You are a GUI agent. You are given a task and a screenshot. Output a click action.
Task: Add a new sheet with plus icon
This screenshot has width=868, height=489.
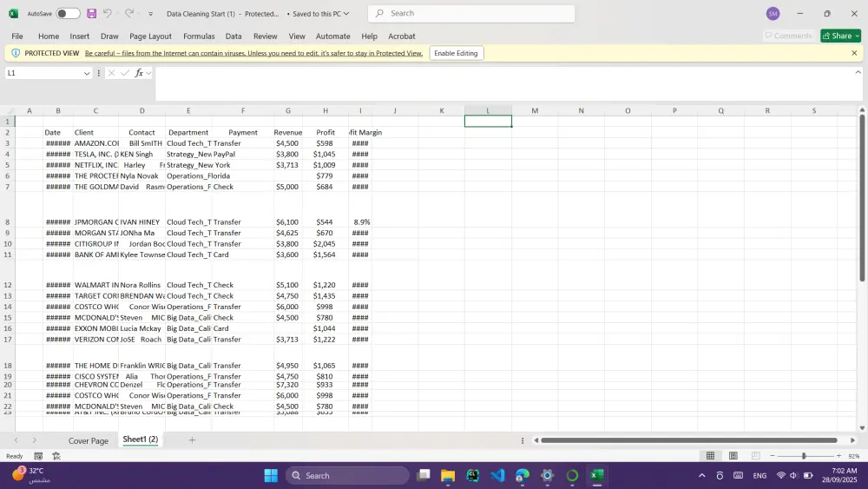point(192,440)
